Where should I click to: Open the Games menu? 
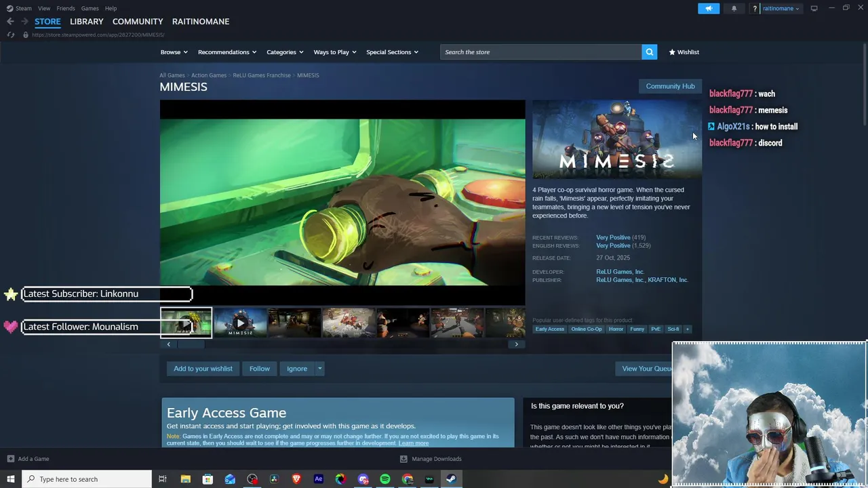point(90,8)
